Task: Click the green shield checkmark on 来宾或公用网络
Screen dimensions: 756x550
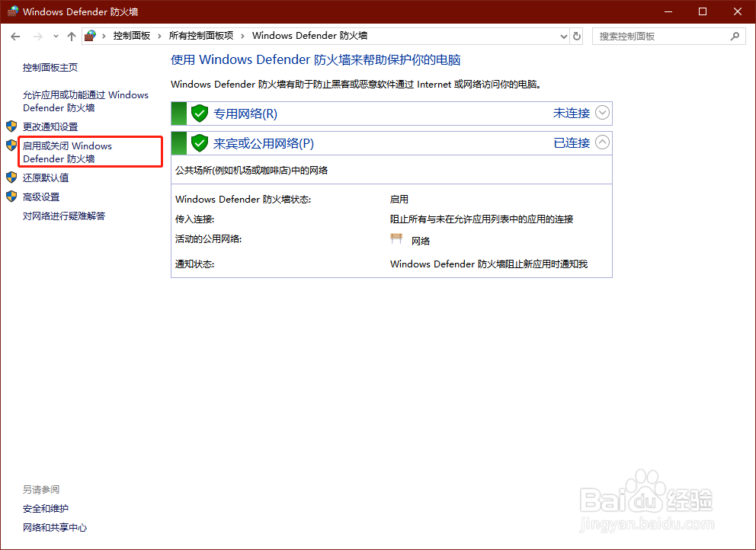Action: [198, 142]
